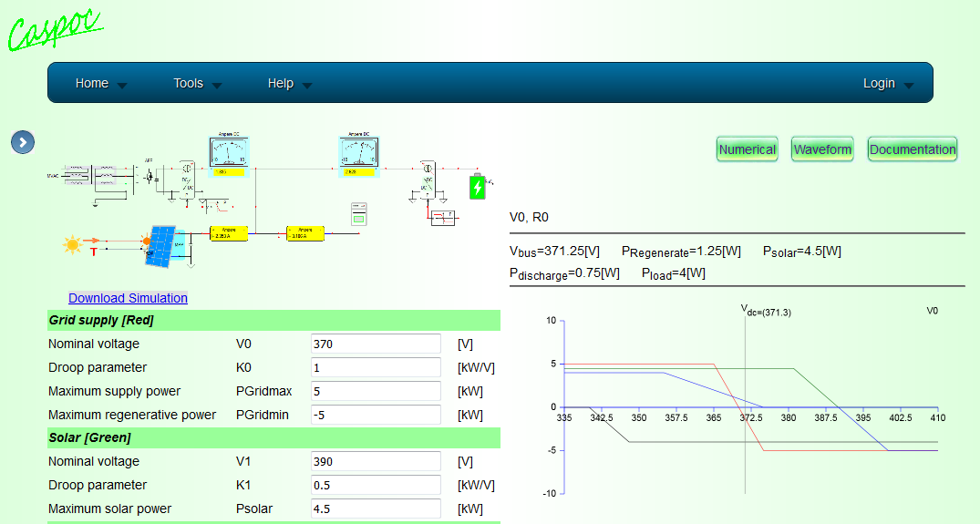Switch to the Numerical view
980x524 pixels.
[x=747, y=149]
